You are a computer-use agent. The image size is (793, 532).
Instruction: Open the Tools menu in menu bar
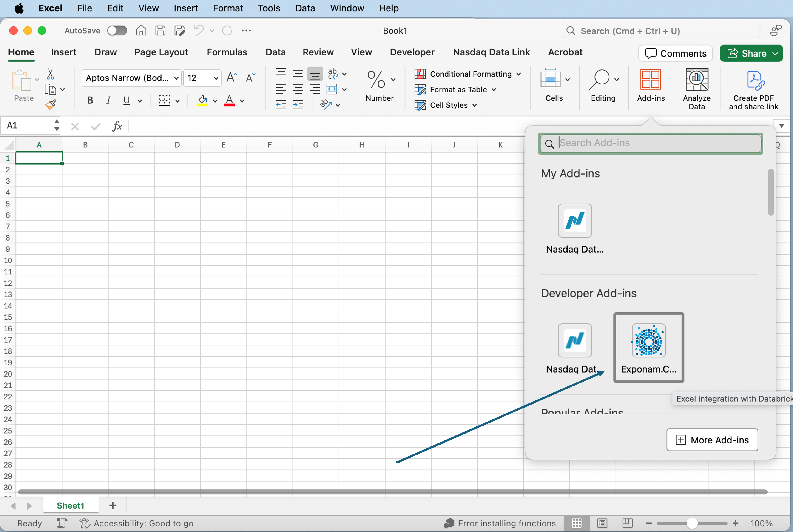coord(269,8)
